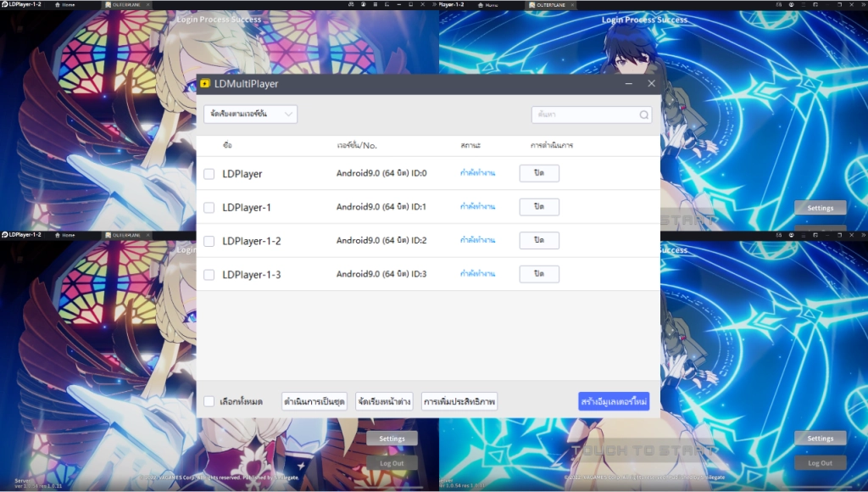This screenshot has height=492, width=868.
Task: Check the LDPlayer-1-3 instance checkbox
Action: click(x=209, y=274)
